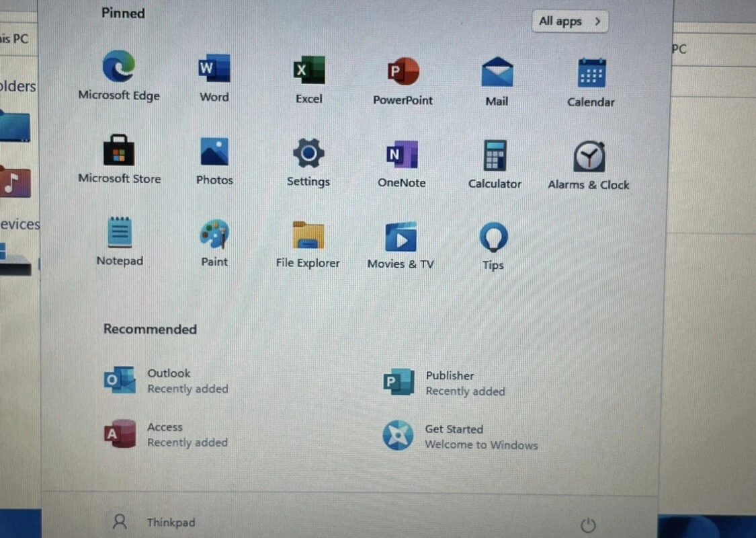This screenshot has height=538, width=756.
Task: Open File Explorer from pinned apps
Action: pos(308,244)
